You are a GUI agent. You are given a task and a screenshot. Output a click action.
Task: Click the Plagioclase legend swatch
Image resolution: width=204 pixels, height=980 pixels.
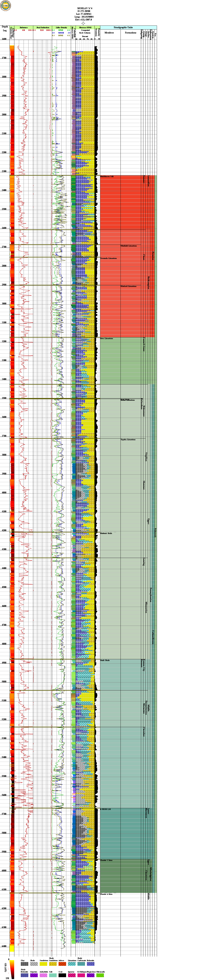(x=91, y=975)
